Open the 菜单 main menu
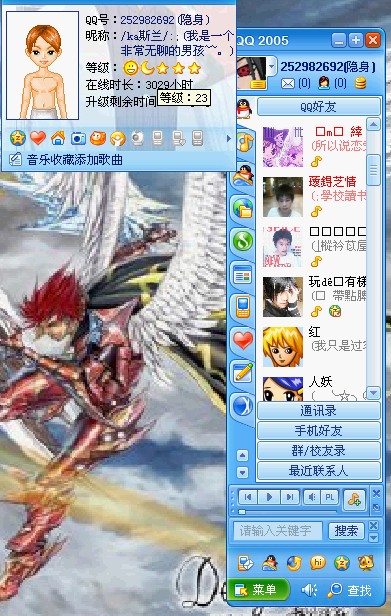This screenshot has width=391, height=616. 259,589
